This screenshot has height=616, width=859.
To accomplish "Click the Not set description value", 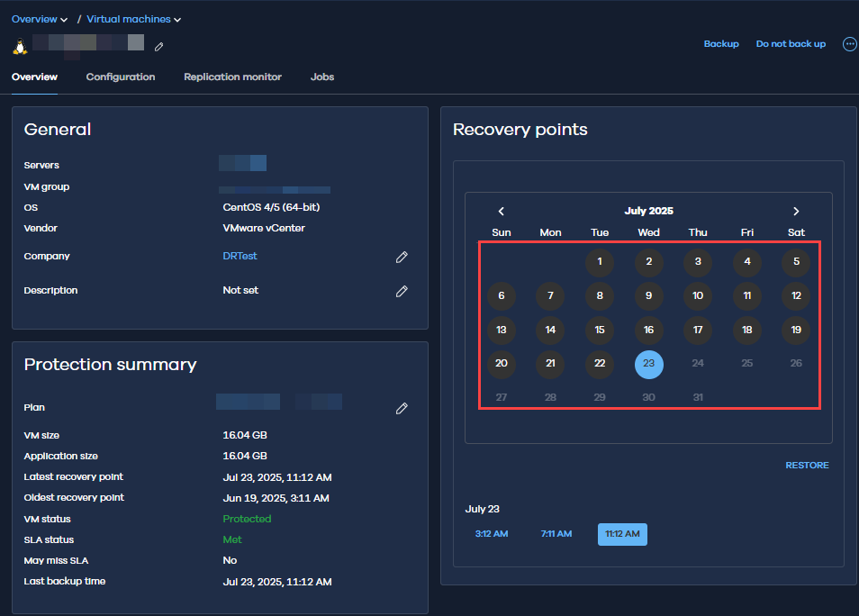I will pyautogui.click(x=240, y=291).
